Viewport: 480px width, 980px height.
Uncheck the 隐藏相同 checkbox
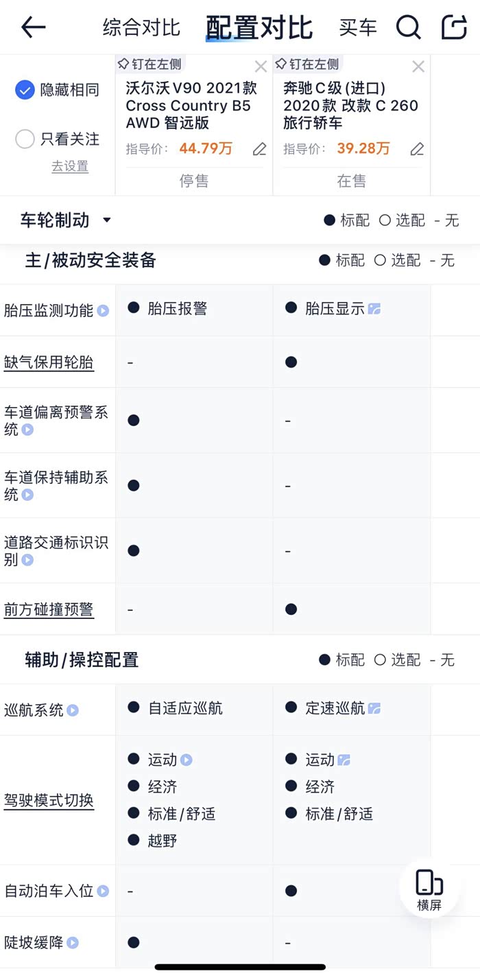(25, 90)
